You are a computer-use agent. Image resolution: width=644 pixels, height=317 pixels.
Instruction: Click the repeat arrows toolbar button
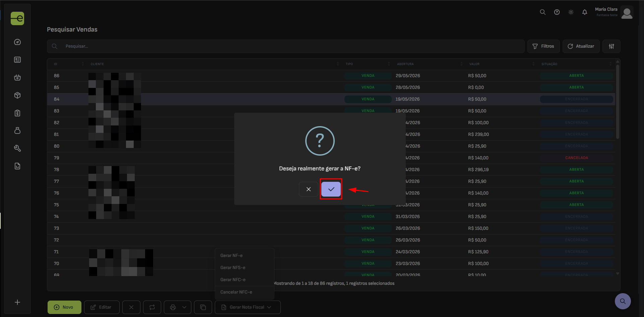[152, 307]
